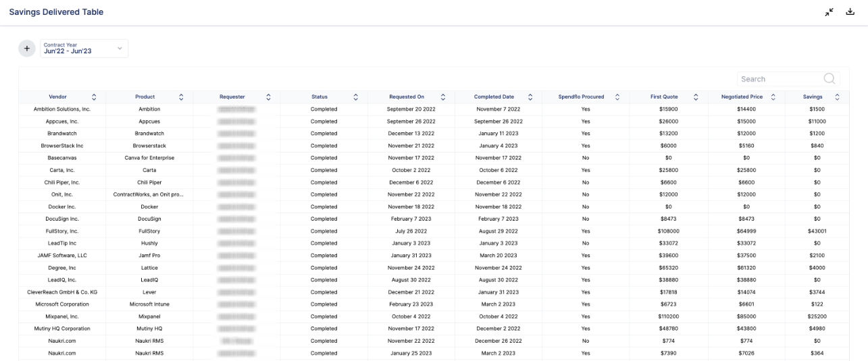Sort by Completed Date column arrows
Screen dimensions: 868x361
pos(530,97)
